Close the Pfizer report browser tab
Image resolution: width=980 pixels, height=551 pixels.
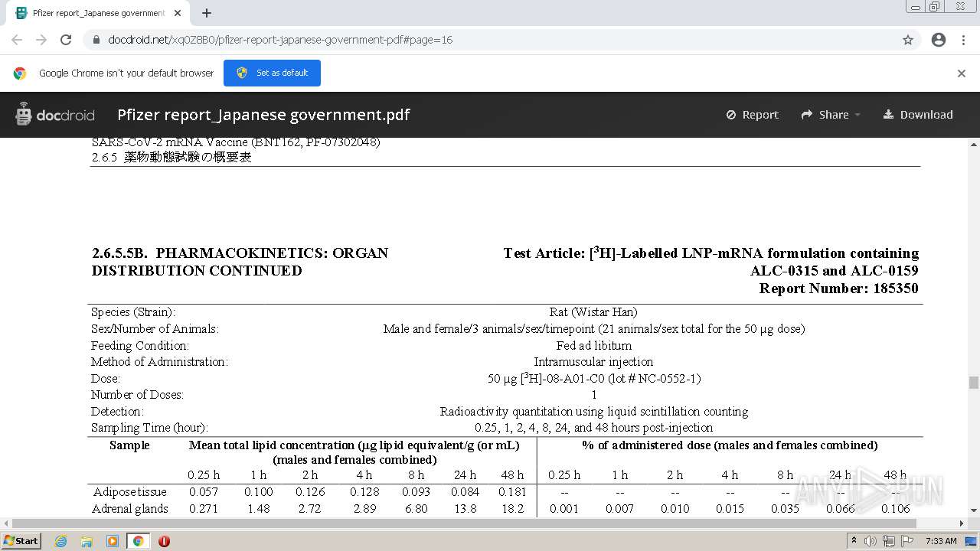pyautogui.click(x=178, y=13)
